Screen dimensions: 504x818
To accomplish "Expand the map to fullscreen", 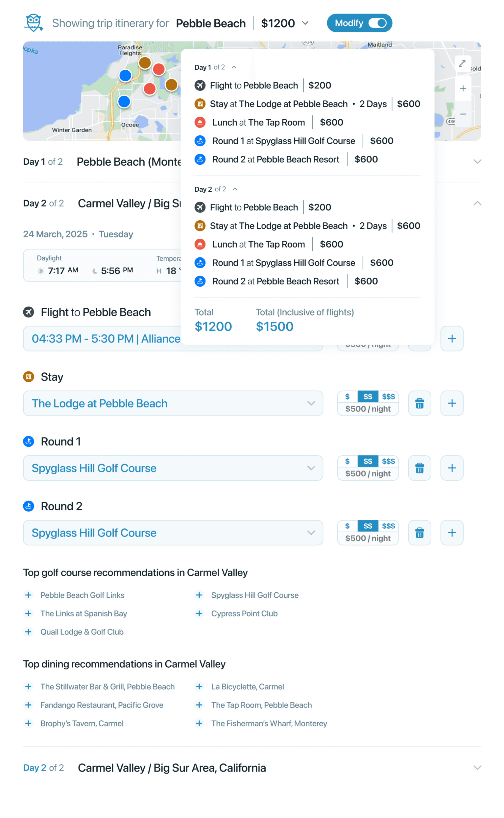I will tap(462, 64).
